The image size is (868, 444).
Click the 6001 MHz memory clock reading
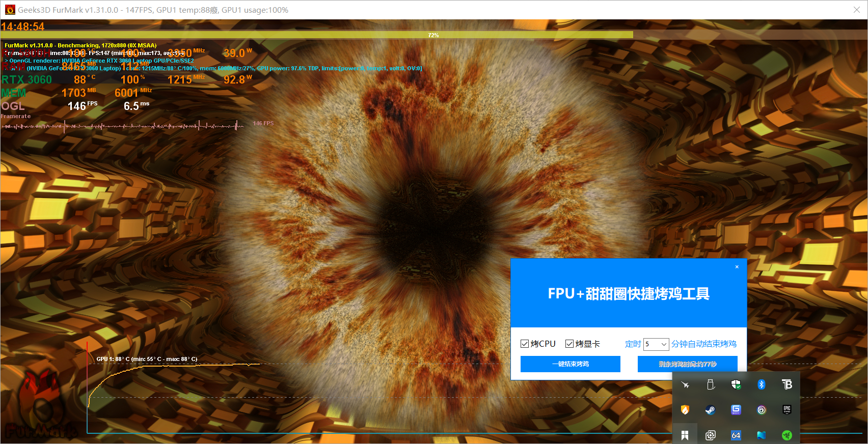[x=133, y=93]
